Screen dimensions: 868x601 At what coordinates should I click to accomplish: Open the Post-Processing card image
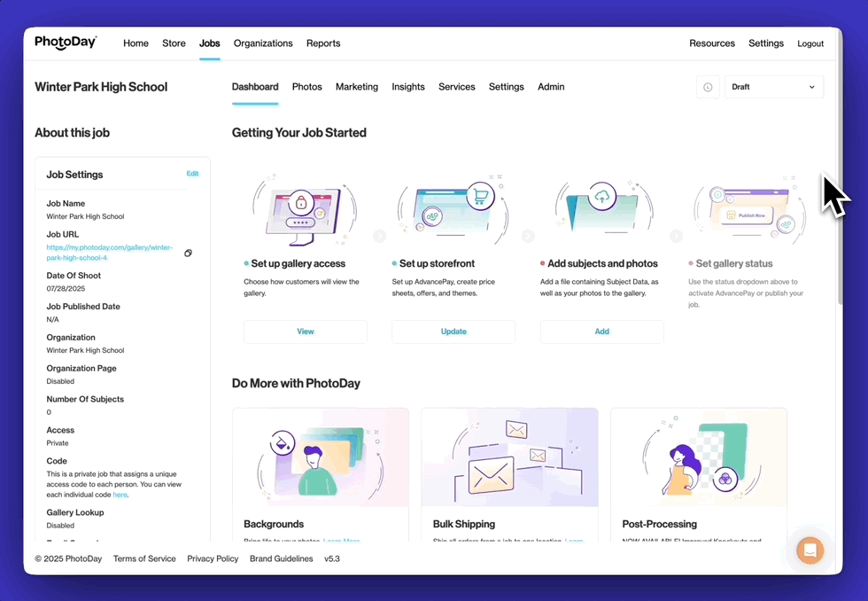point(699,457)
